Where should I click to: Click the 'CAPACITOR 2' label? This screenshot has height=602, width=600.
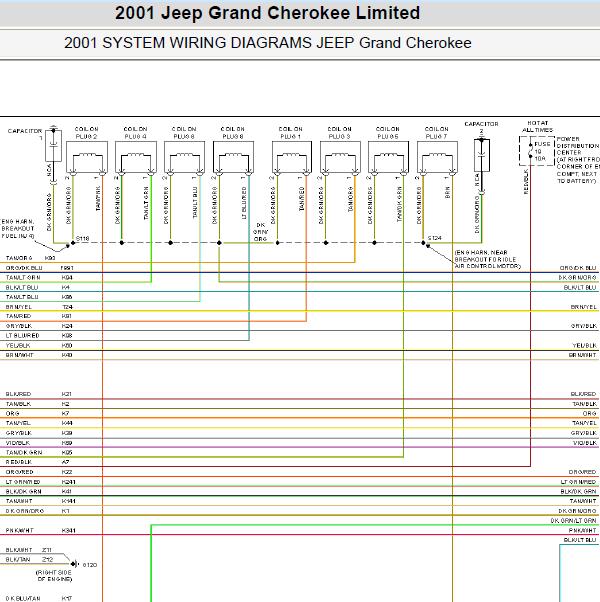[481, 127]
